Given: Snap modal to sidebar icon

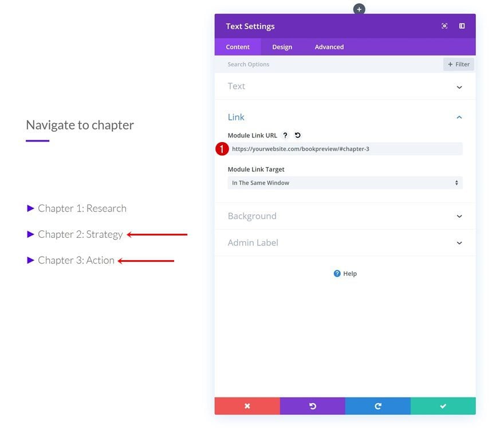Looking at the screenshot, I should coord(462,26).
